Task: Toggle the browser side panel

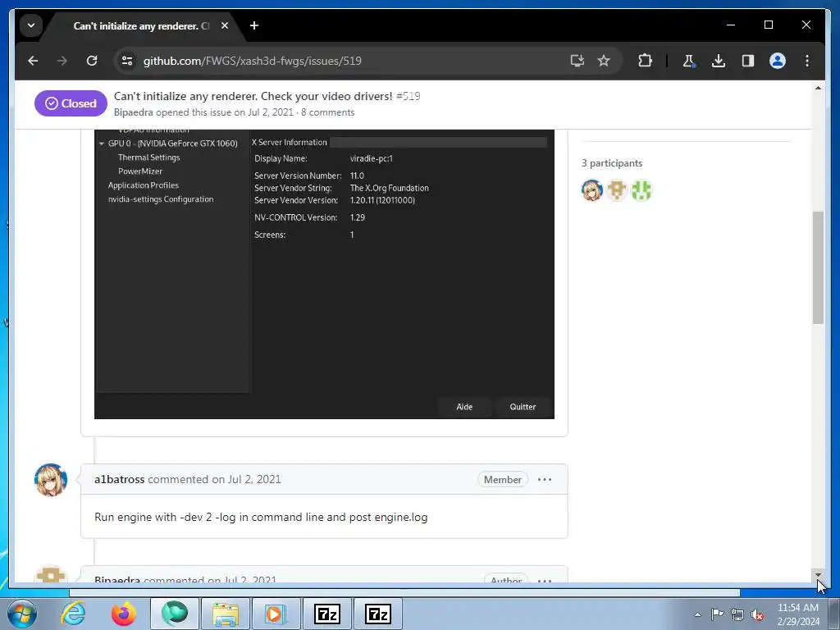Action: click(x=748, y=61)
